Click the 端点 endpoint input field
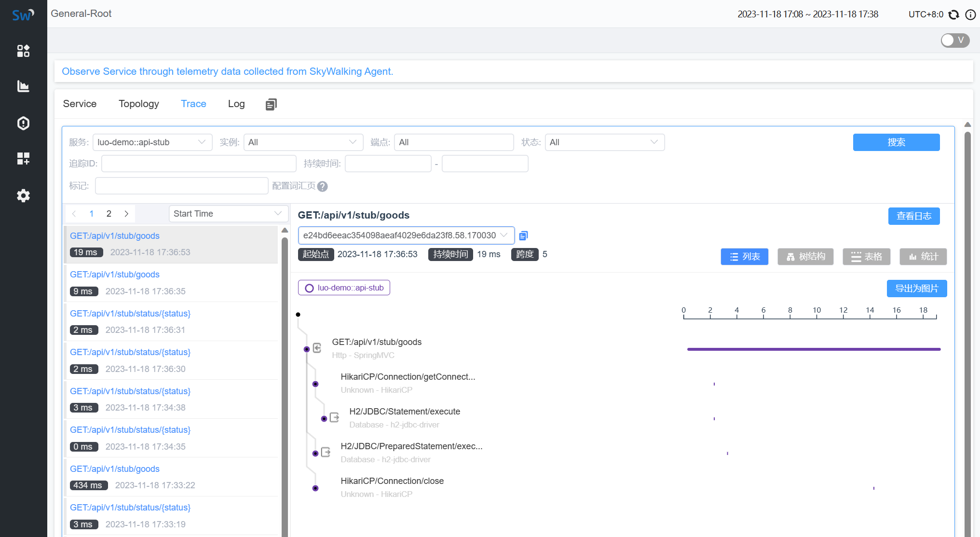Screen dimensions: 980x537 454,142
